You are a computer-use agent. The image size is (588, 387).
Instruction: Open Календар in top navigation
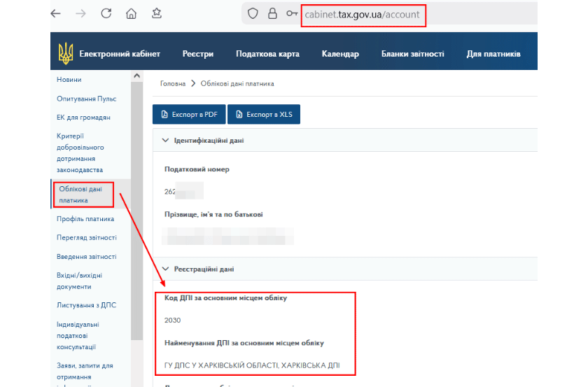340,54
